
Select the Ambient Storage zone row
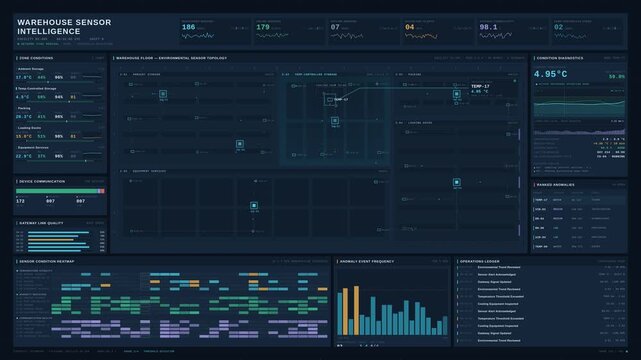(x=60, y=75)
